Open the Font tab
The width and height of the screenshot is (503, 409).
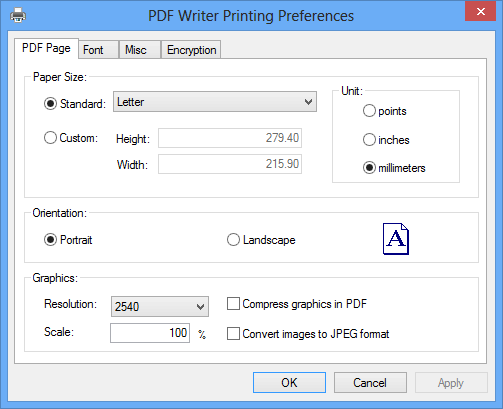(99, 50)
